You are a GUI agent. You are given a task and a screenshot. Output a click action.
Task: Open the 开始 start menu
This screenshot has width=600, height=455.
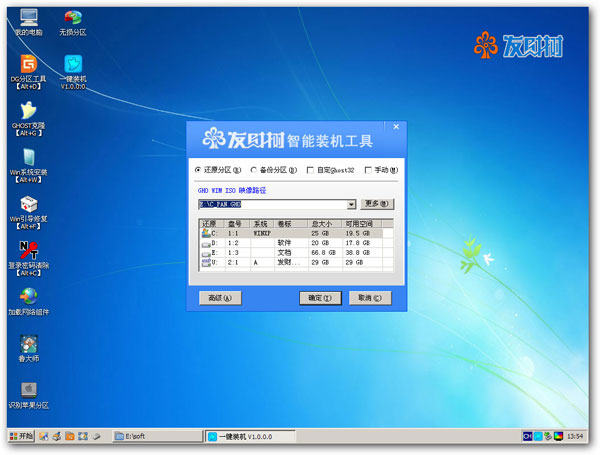(21, 436)
